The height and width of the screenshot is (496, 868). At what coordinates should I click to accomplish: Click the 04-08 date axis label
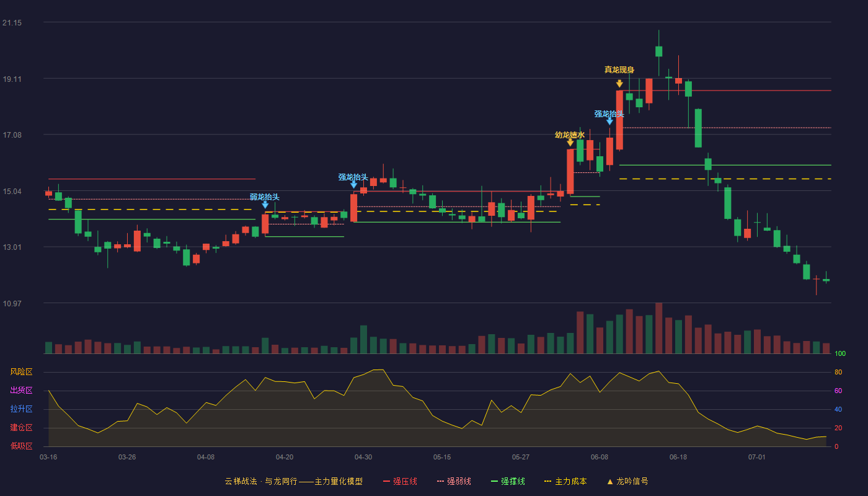[206, 457]
